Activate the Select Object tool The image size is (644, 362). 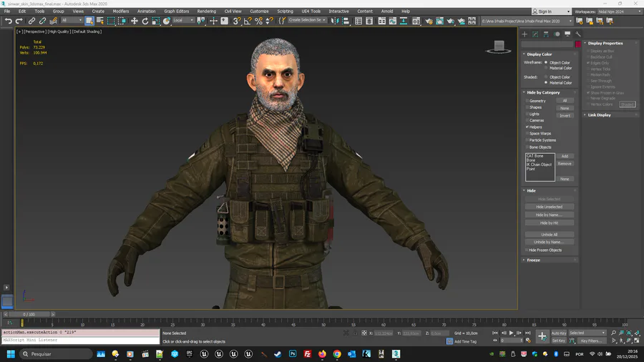tap(89, 21)
